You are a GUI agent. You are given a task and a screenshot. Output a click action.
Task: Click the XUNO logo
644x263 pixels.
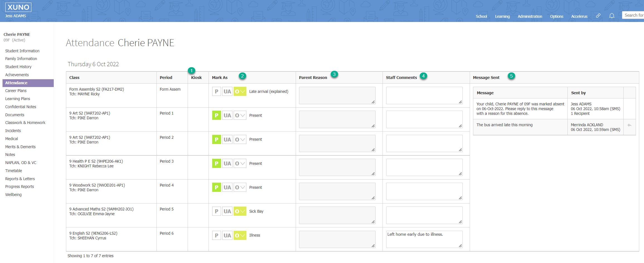(x=18, y=7)
